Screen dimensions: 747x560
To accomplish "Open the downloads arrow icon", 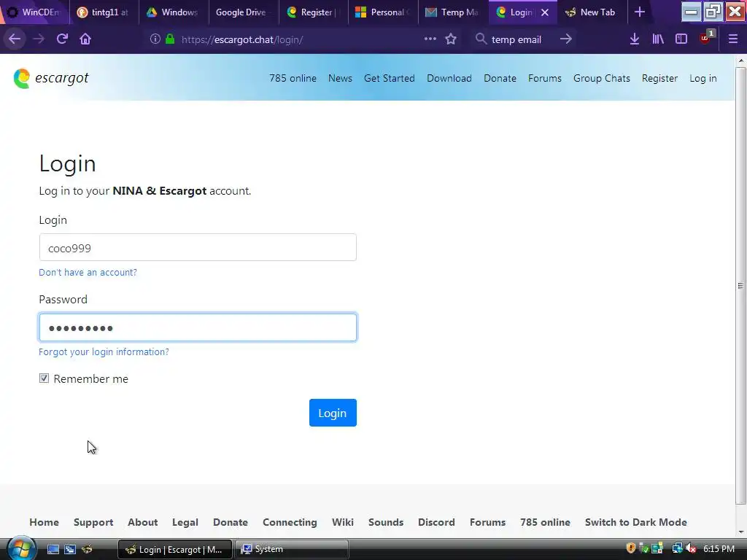I will (634, 39).
